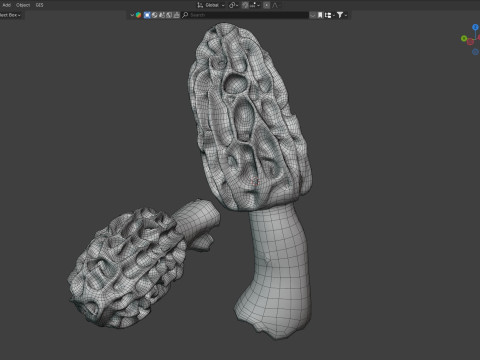The height and width of the screenshot is (360, 480).
Task: Toggle the third filter icon in the row
Action: 162,15
